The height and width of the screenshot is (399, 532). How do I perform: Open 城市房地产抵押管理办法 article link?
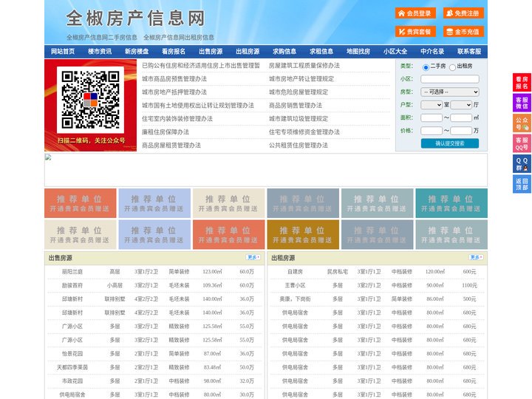(174, 92)
